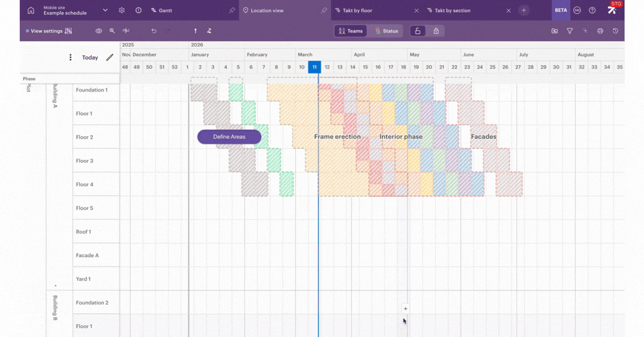Select the highlighted week 11 marker
Viewport: 644px width, 337px height.
coord(314,67)
